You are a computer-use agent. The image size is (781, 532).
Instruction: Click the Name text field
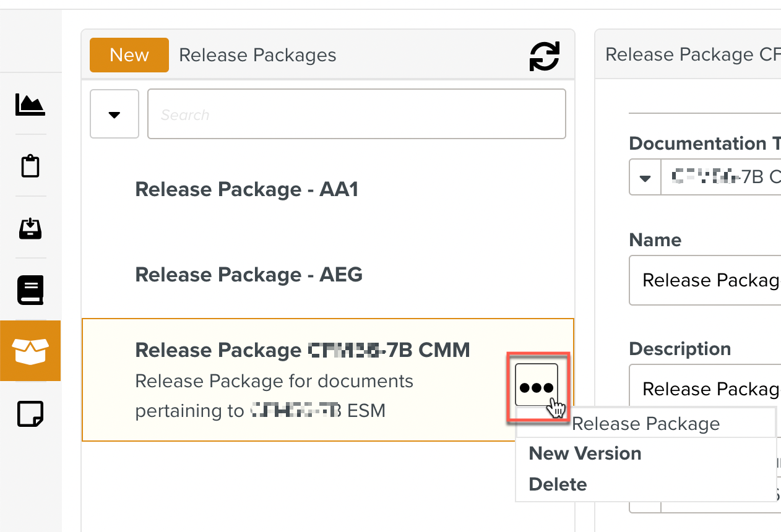point(705,280)
